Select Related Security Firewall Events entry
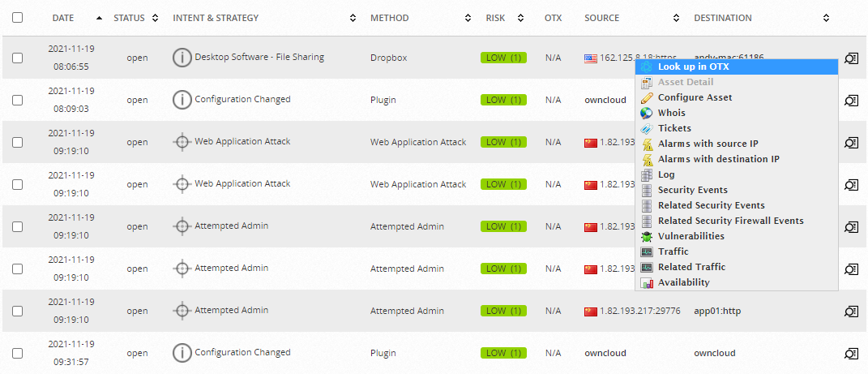 (731, 221)
